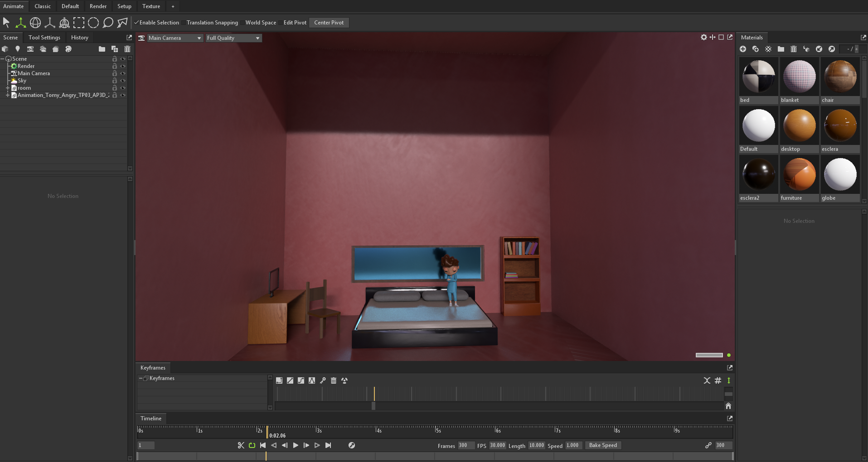This screenshot has width=868, height=462.
Task: Pop out the Materials panel
Action: point(863,38)
